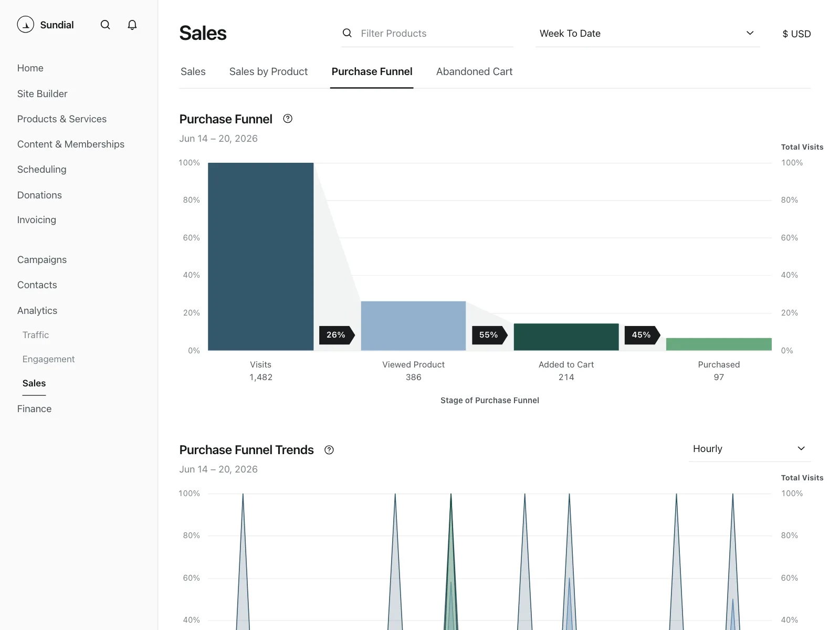Screen dimensions: 840x630
Task: Select Sales under Analytics in sidebar
Action: pyautogui.click(x=34, y=383)
